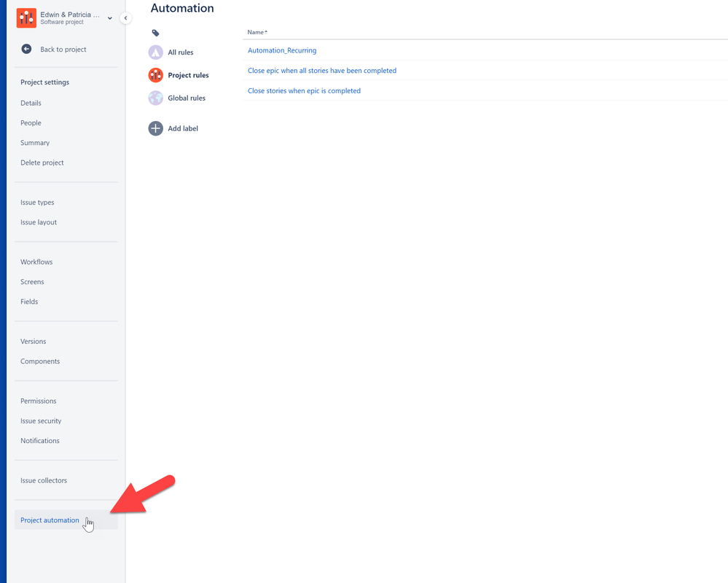The width and height of the screenshot is (728, 583).
Task: Go to Fields settings
Action: tap(29, 302)
